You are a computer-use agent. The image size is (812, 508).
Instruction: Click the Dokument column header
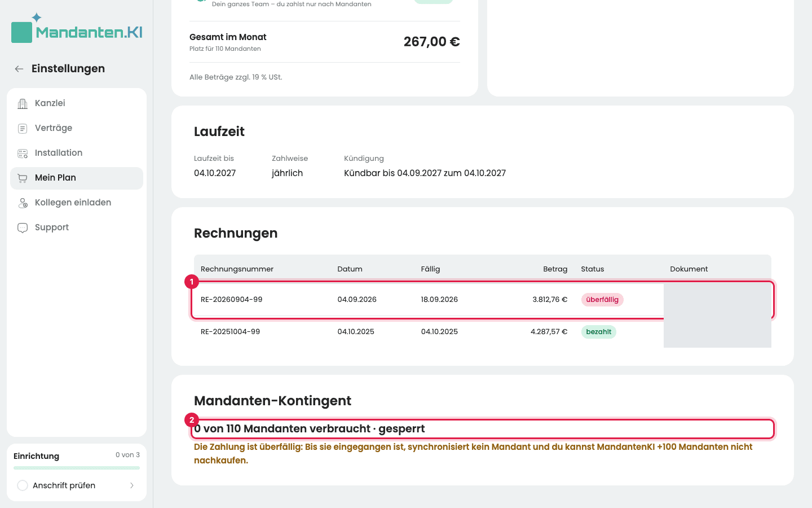pos(689,269)
